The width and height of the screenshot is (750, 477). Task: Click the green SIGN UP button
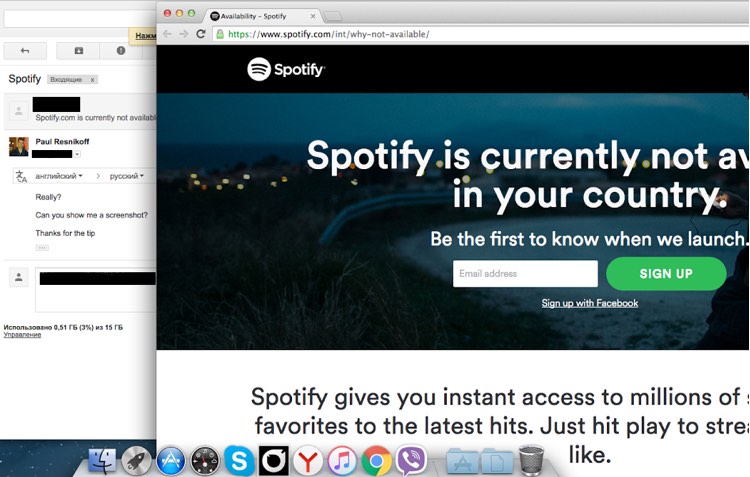(x=666, y=274)
